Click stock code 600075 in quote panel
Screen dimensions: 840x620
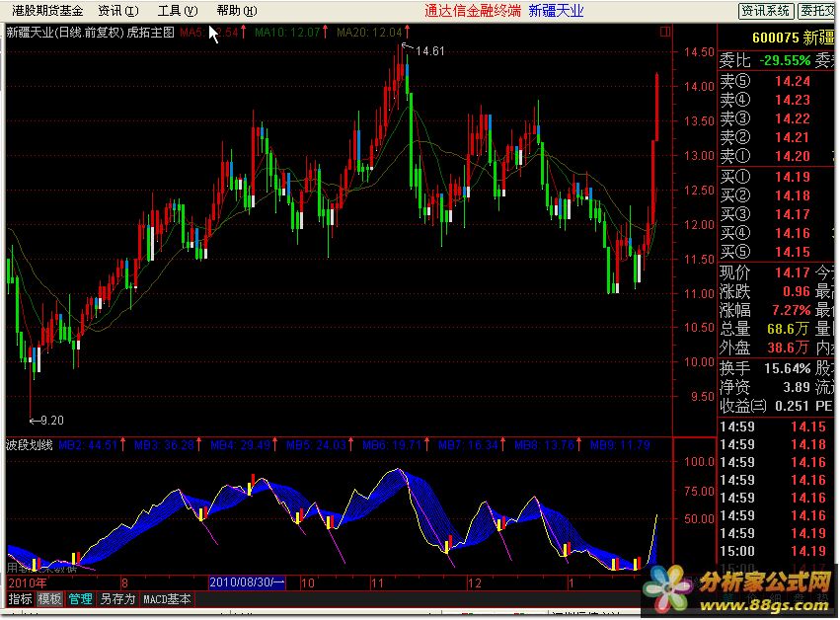point(775,38)
